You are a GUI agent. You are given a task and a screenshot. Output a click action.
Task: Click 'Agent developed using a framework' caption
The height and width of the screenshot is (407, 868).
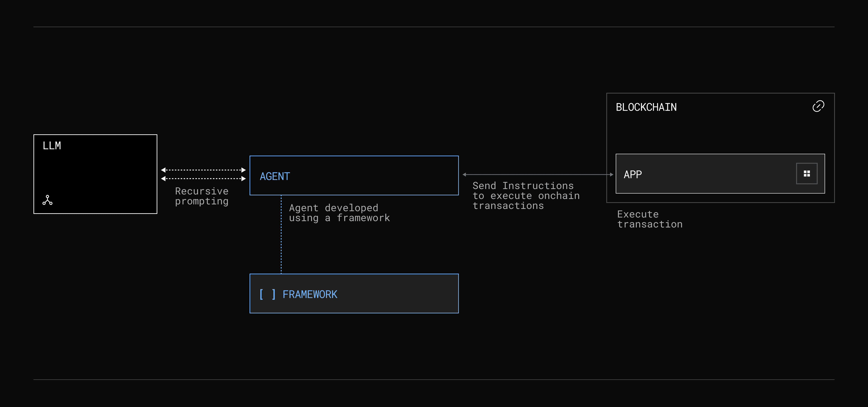(x=339, y=213)
